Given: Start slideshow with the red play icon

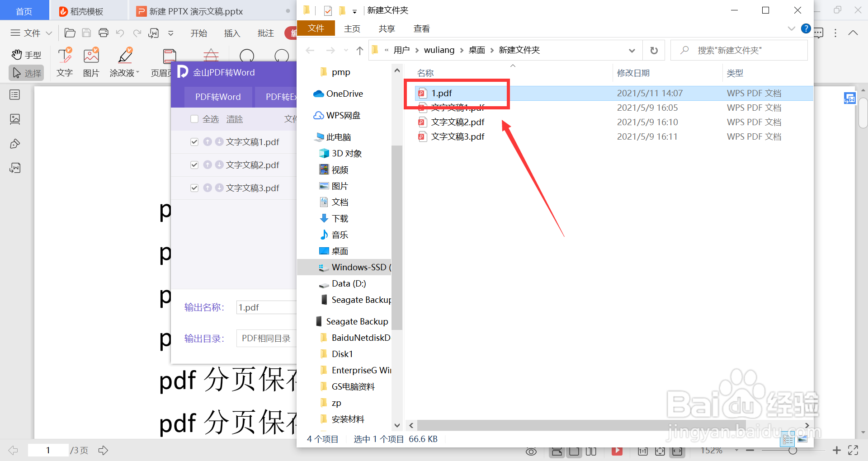Looking at the screenshot, I should pos(617,451).
